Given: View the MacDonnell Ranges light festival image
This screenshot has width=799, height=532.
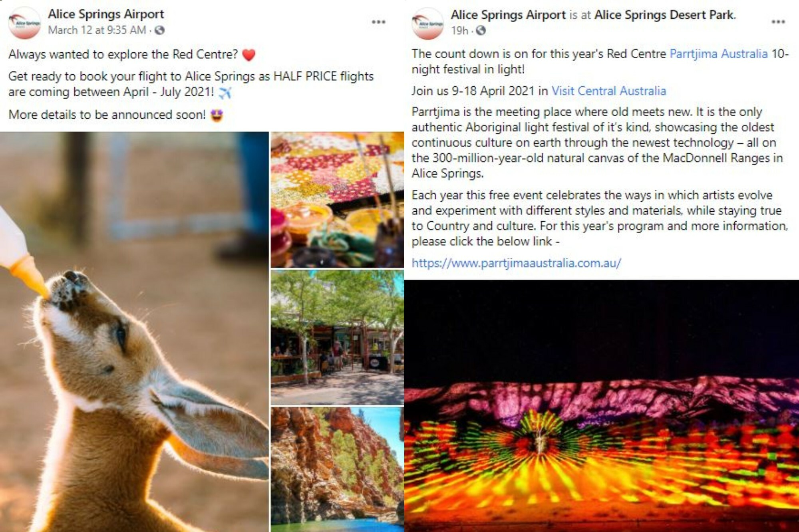Looking at the screenshot, I should 602,406.
